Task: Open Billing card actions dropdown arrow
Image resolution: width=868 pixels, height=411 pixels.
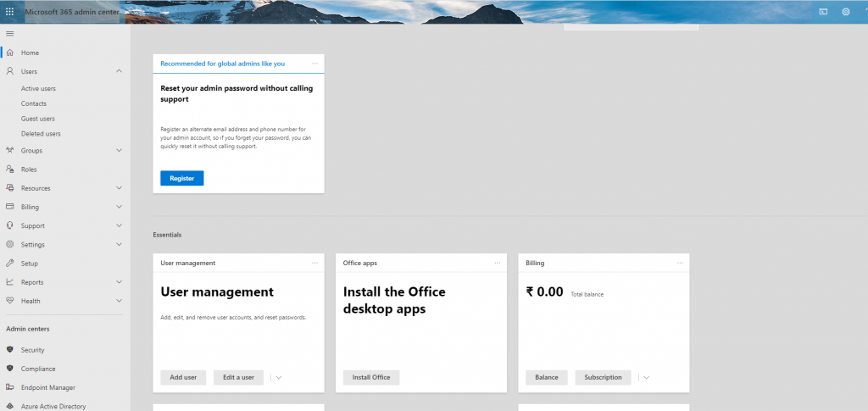Action: tap(646, 378)
